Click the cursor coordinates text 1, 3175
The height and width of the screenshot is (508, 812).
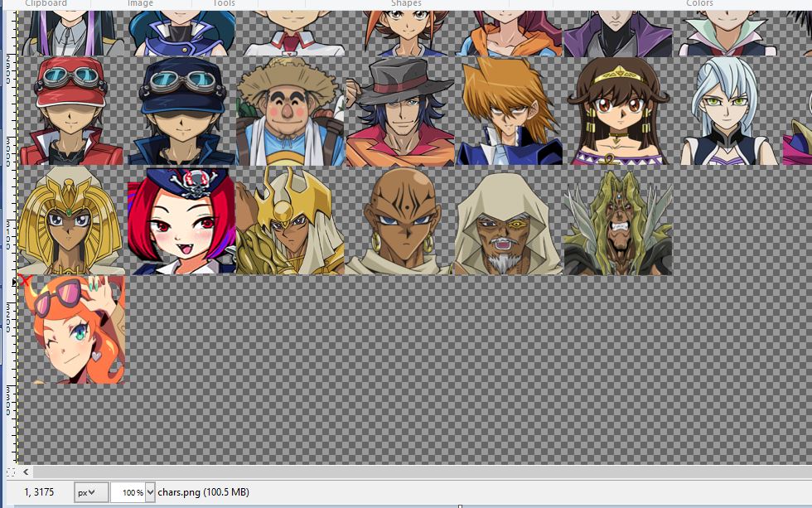click(39, 492)
